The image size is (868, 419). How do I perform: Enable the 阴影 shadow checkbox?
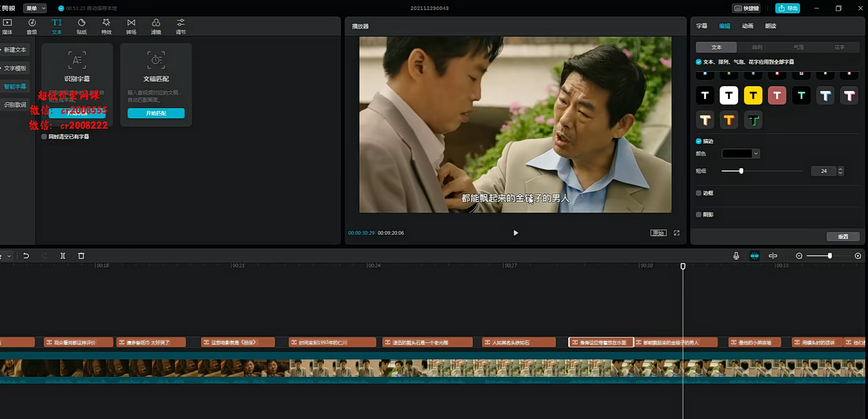pyautogui.click(x=698, y=215)
